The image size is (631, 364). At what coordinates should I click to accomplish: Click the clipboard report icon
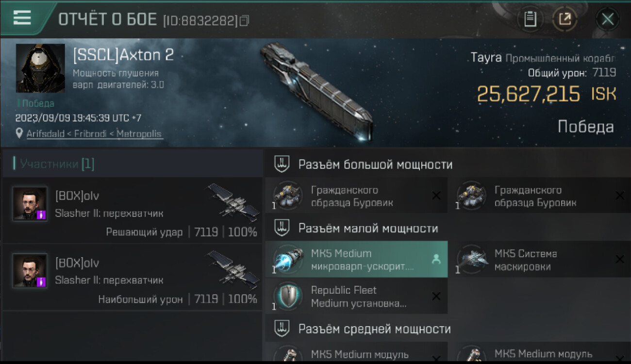pyautogui.click(x=530, y=19)
